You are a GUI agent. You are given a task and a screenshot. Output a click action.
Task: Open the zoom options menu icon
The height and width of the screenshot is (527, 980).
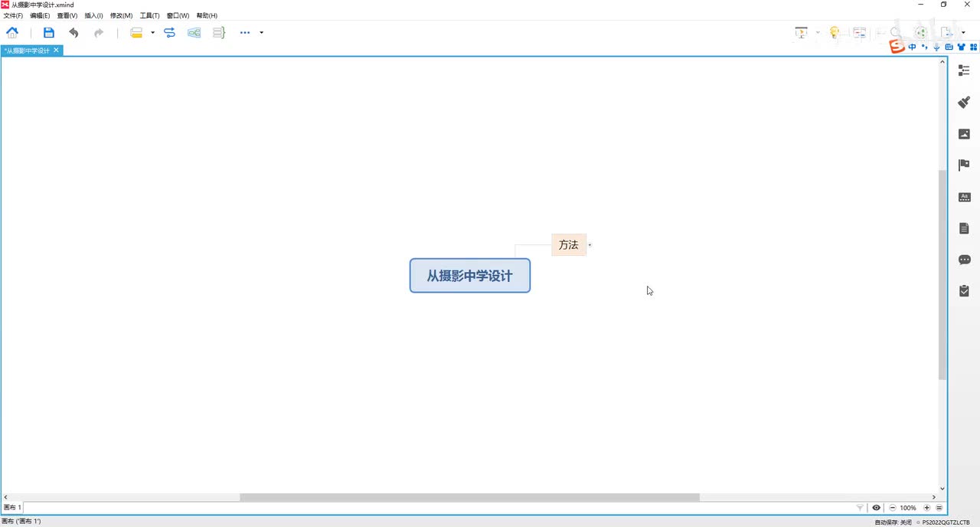pos(939,508)
